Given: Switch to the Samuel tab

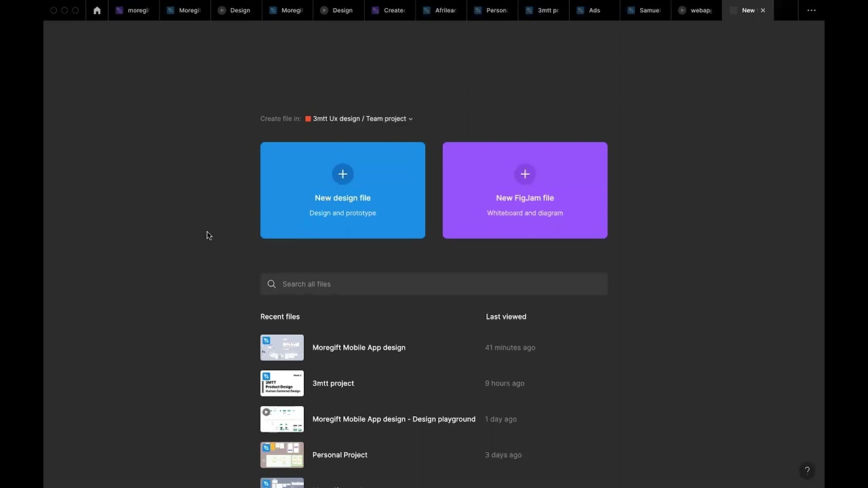Looking at the screenshot, I should click(646, 10).
